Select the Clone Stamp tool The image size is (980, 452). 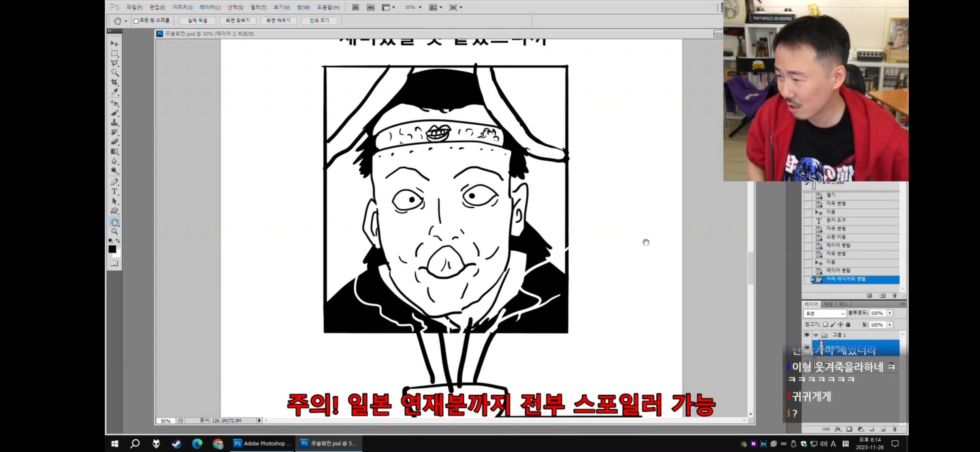pos(114,122)
